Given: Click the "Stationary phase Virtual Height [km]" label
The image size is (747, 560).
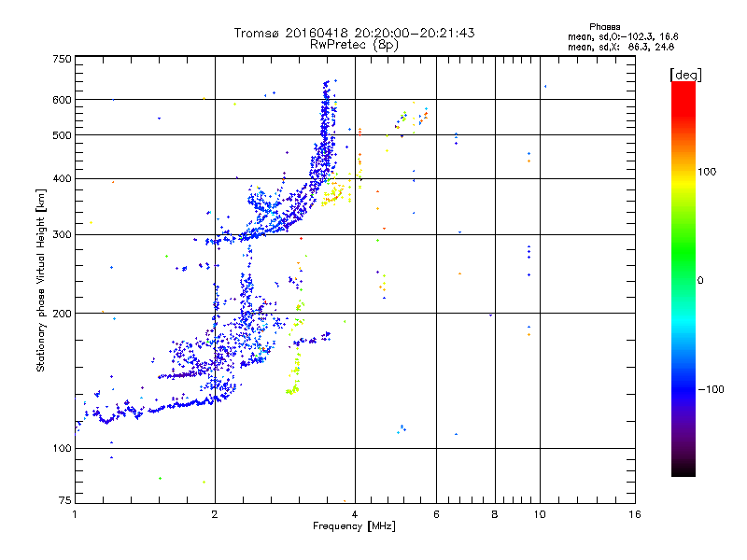Looking at the screenshot, I should (x=40, y=281).
